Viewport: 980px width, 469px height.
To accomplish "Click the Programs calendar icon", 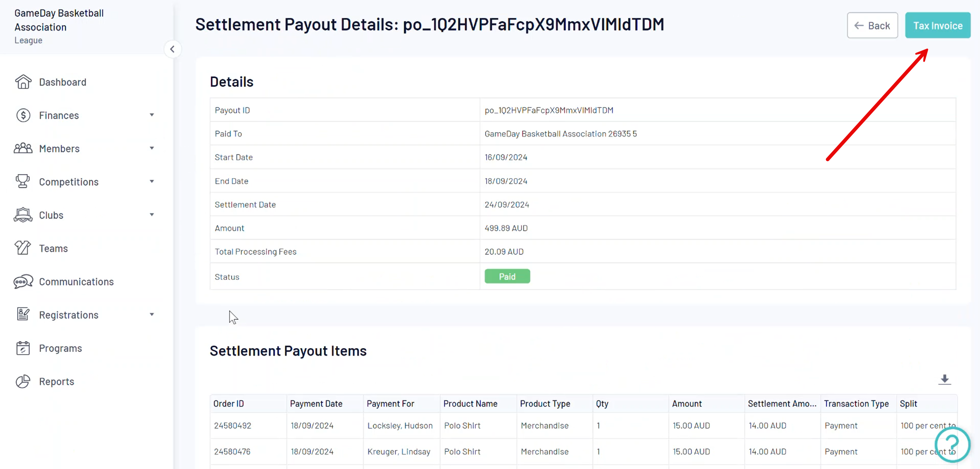I will (x=23, y=348).
